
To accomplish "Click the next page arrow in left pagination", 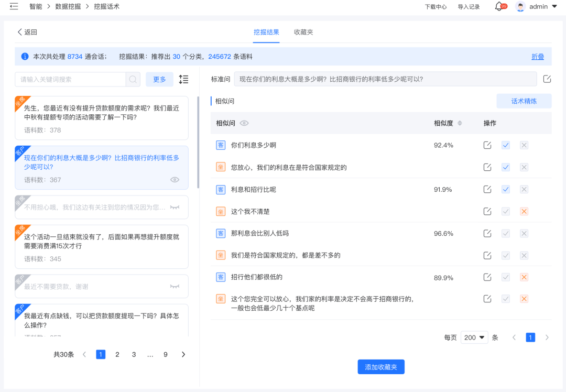I will pos(183,354).
